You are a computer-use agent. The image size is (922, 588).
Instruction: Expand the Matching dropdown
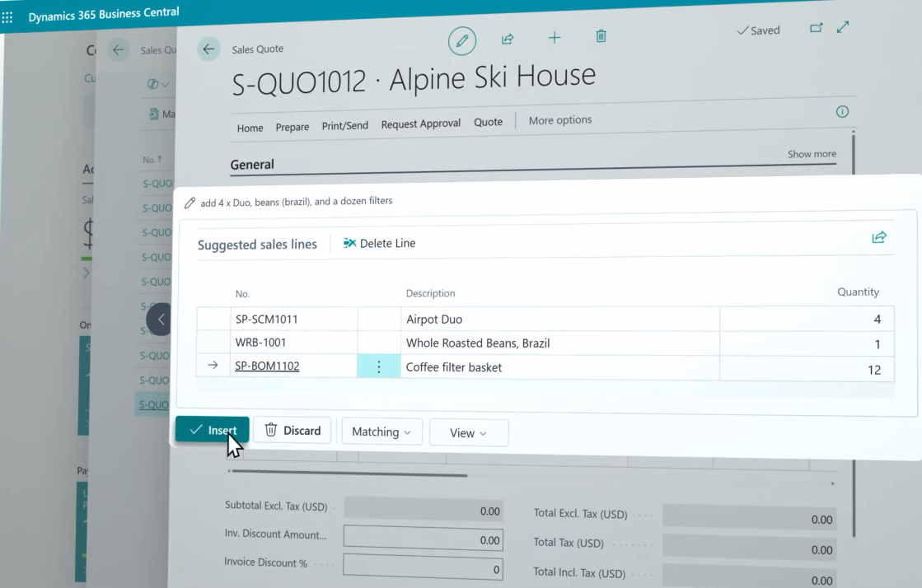coord(381,432)
